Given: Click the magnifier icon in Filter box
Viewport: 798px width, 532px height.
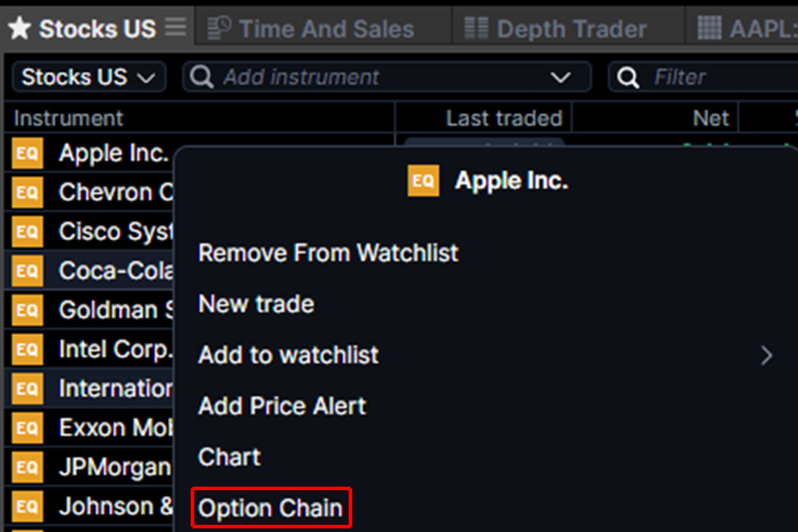Looking at the screenshot, I should [x=628, y=77].
